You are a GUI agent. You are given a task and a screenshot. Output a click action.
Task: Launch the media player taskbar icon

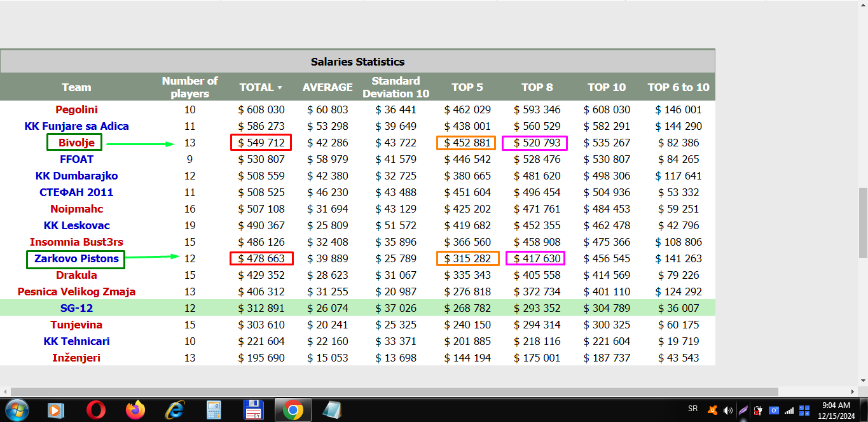point(56,410)
